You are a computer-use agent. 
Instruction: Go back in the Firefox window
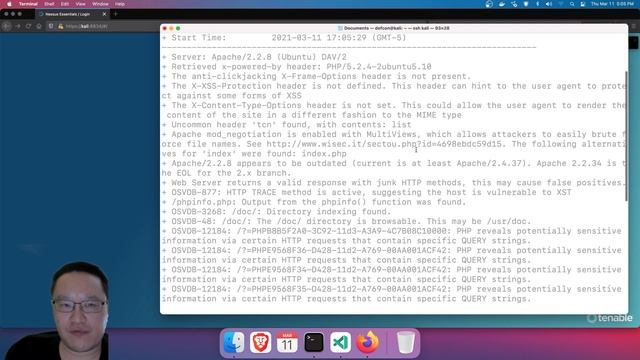coord(7,26)
